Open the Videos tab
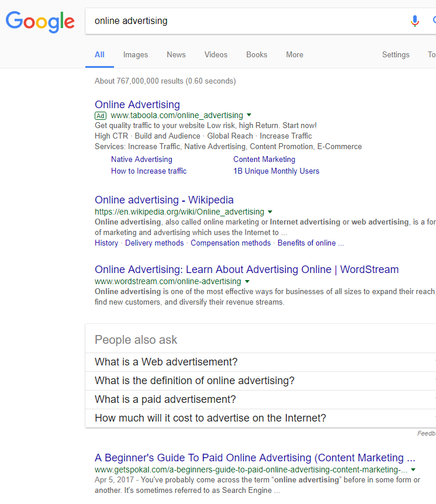The height and width of the screenshot is (504, 436). 216,54
